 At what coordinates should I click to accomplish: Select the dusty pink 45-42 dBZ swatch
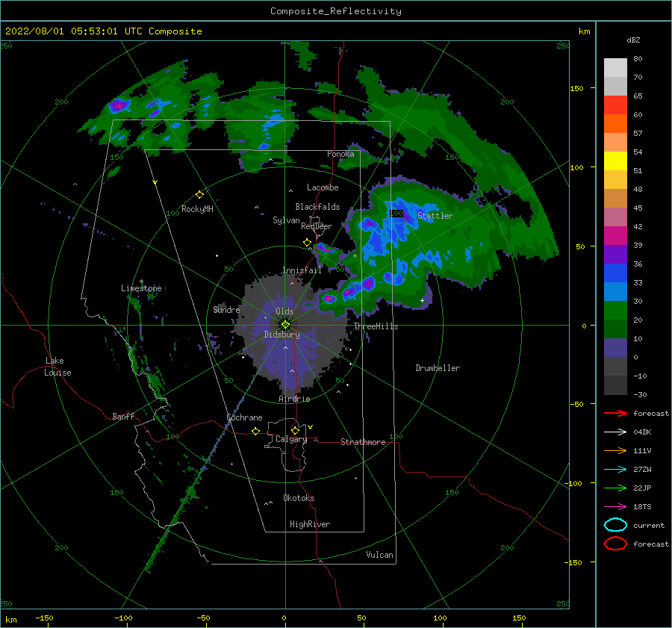615,217
